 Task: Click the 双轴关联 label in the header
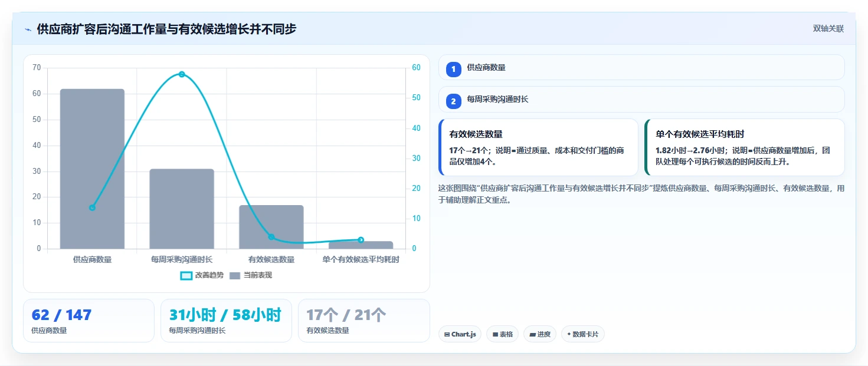(x=828, y=28)
